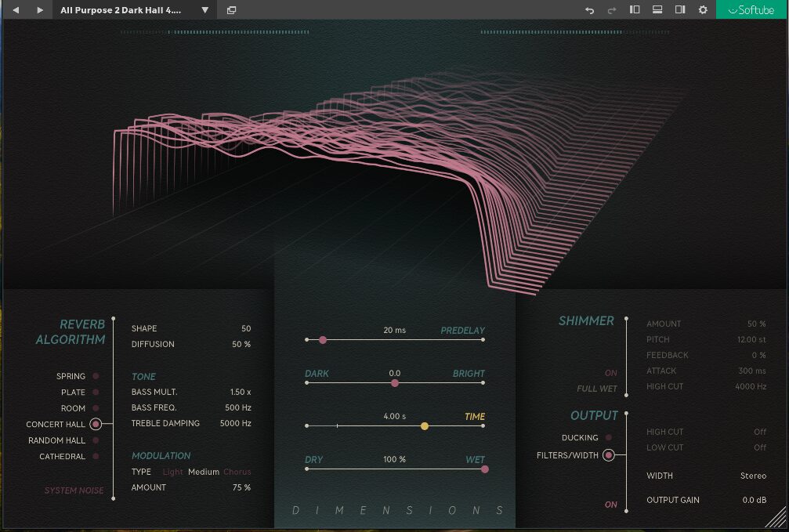Click the Dark/Bright tone slider handle
Image resolution: width=789 pixels, height=532 pixels.
tap(395, 383)
